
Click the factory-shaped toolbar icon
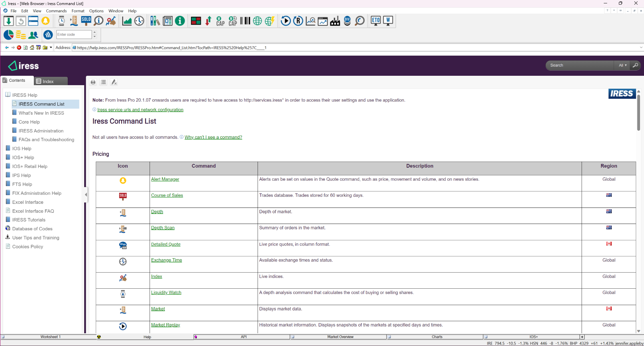(x=335, y=21)
